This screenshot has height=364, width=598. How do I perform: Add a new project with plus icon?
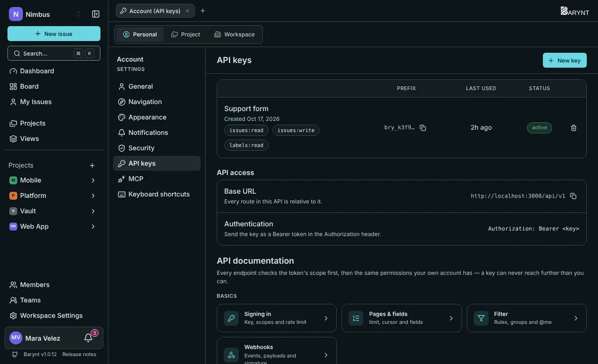pyautogui.click(x=92, y=165)
